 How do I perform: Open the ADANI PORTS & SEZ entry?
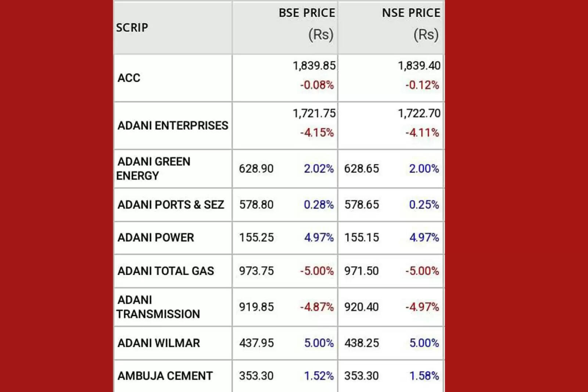[171, 204]
